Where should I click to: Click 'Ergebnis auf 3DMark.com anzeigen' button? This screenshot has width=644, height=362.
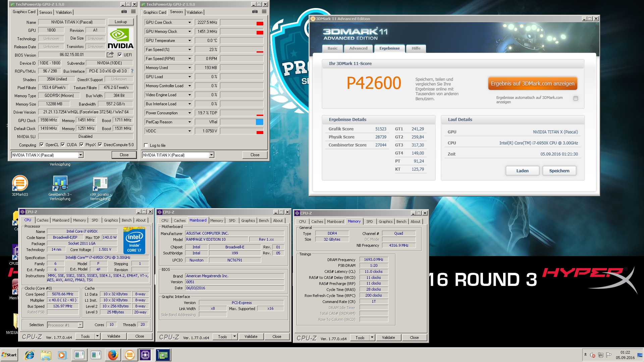click(533, 83)
